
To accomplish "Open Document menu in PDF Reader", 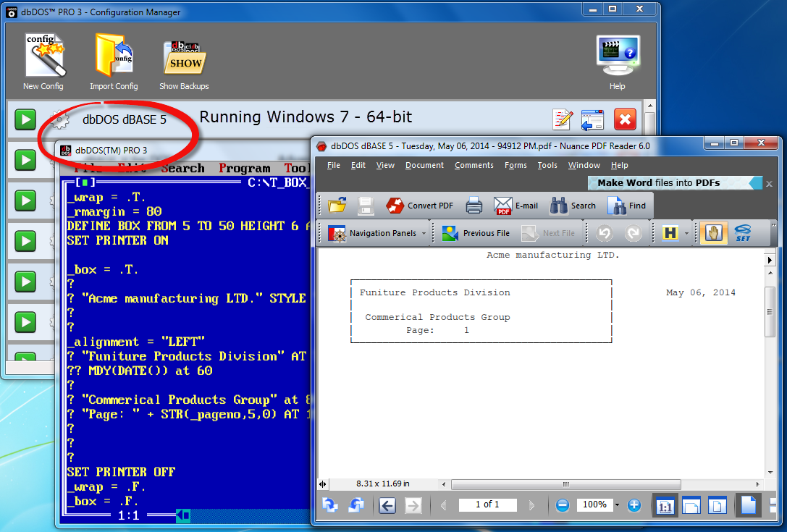I will [x=424, y=165].
